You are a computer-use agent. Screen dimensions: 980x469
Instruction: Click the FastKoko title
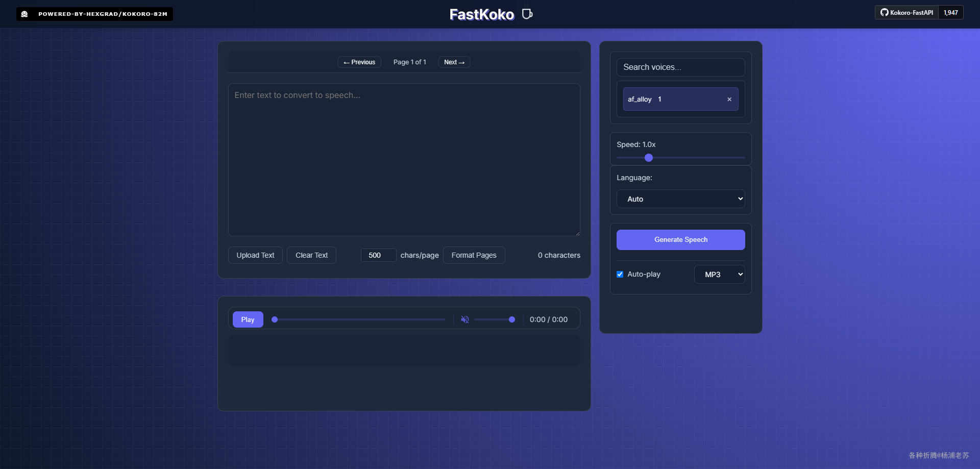click(x=482, y=14)
